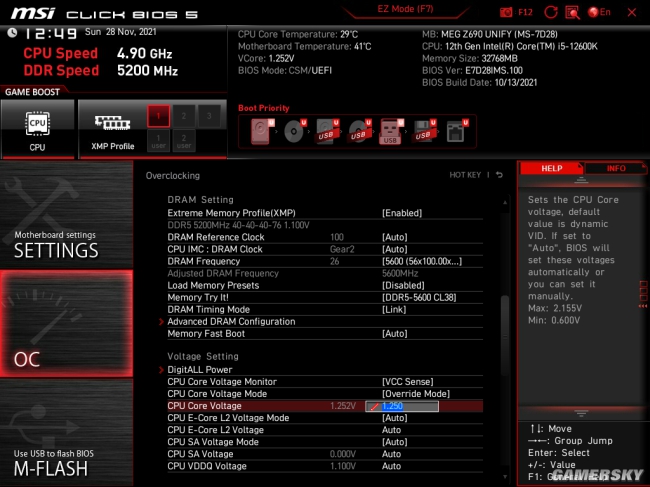
Task: Set the CPU SA Voltage Auto value
Action: 391,454
